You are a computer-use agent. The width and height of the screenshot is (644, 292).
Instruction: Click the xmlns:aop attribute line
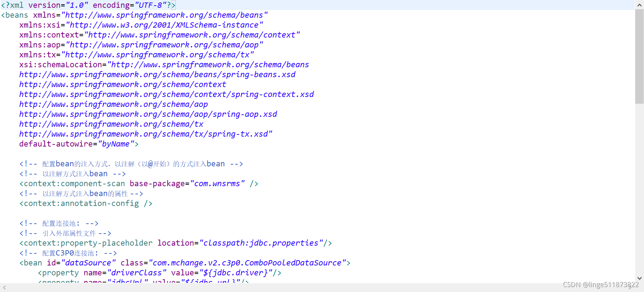[141, 45]
